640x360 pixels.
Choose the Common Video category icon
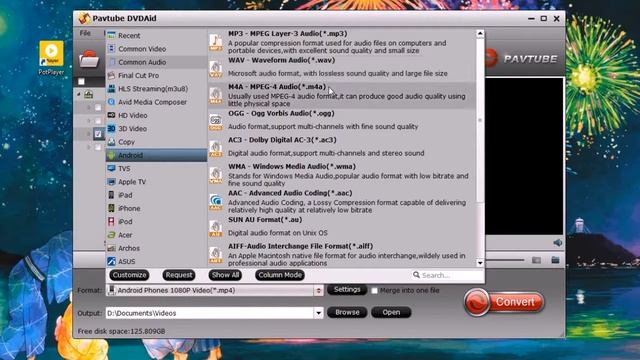(111, 49)
